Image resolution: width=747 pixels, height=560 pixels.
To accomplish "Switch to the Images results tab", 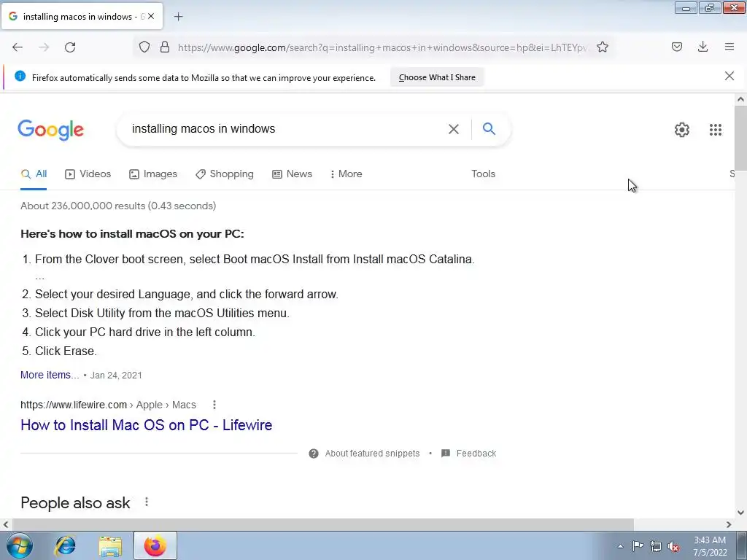I will coord(153,174).
